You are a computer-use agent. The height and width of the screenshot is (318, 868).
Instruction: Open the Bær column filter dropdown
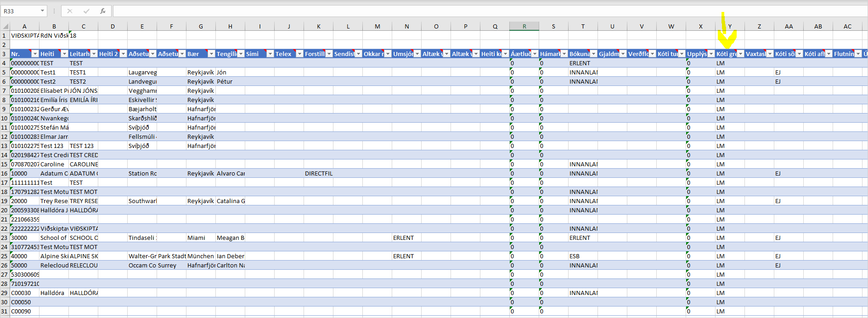(211, 54)
